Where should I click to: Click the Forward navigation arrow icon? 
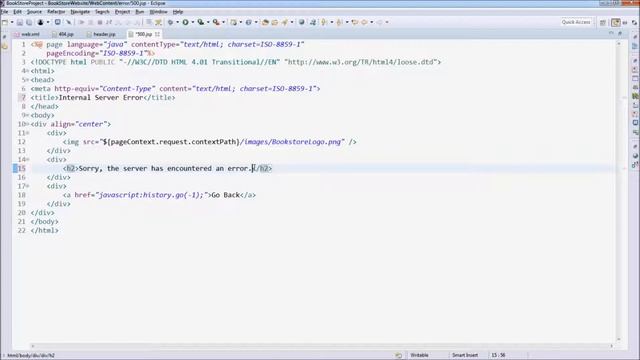pyautogui.click(x=380, y=22)
